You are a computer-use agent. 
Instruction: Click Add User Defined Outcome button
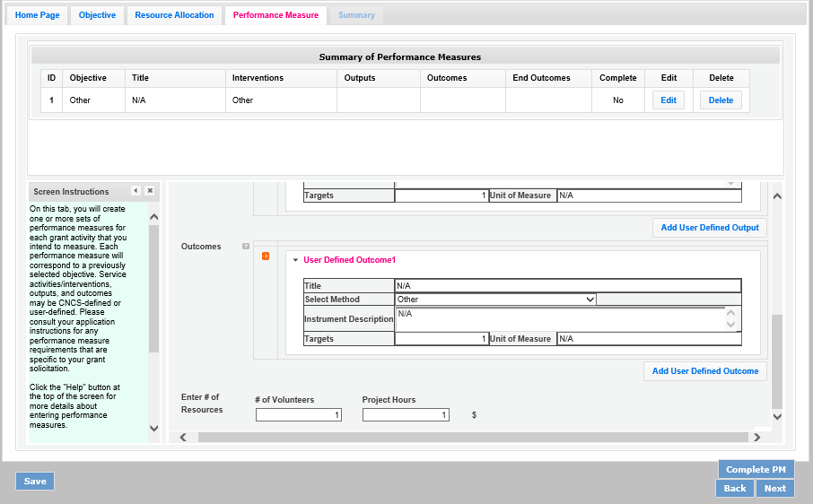(704, 371)
